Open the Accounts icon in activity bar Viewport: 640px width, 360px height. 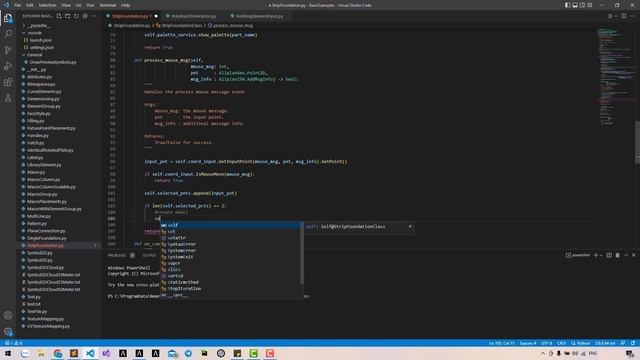tap(8, 315)
